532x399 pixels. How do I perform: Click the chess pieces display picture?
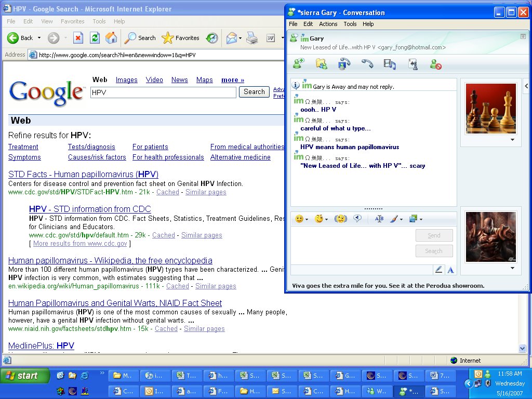pos(490,109)
